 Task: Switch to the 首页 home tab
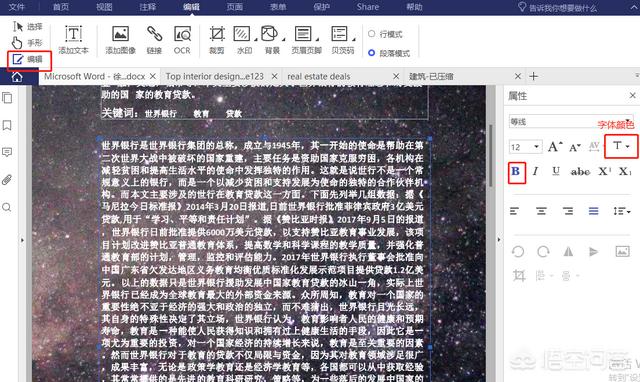(61, 7)
